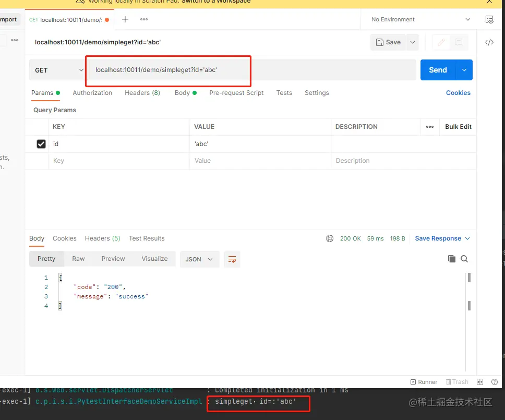
Task: Switch response view to Visualize
Action: (154, 259)
